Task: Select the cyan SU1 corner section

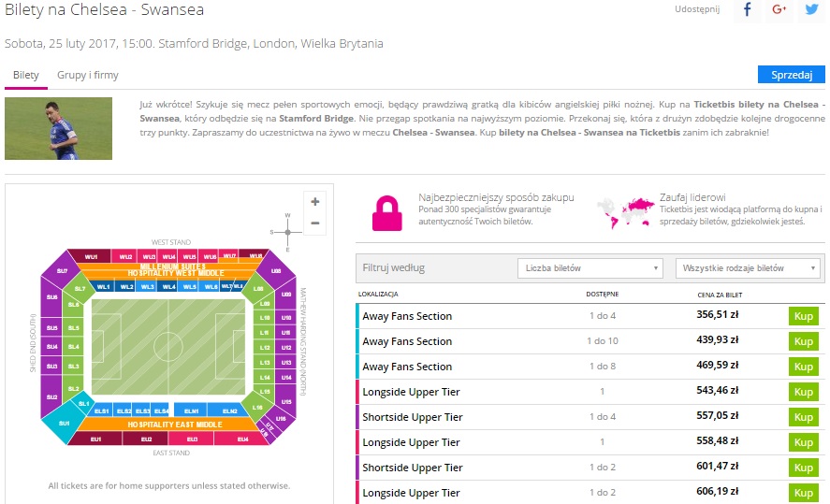Action: (x=64, y=423)
